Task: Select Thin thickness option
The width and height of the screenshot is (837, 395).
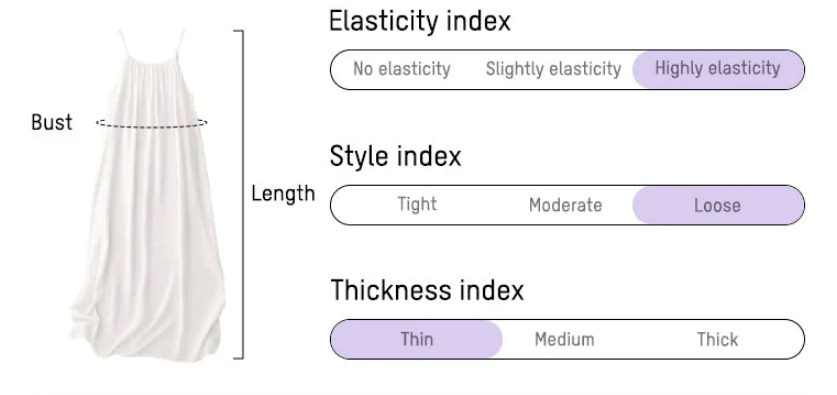Action: tap(416, 339)
